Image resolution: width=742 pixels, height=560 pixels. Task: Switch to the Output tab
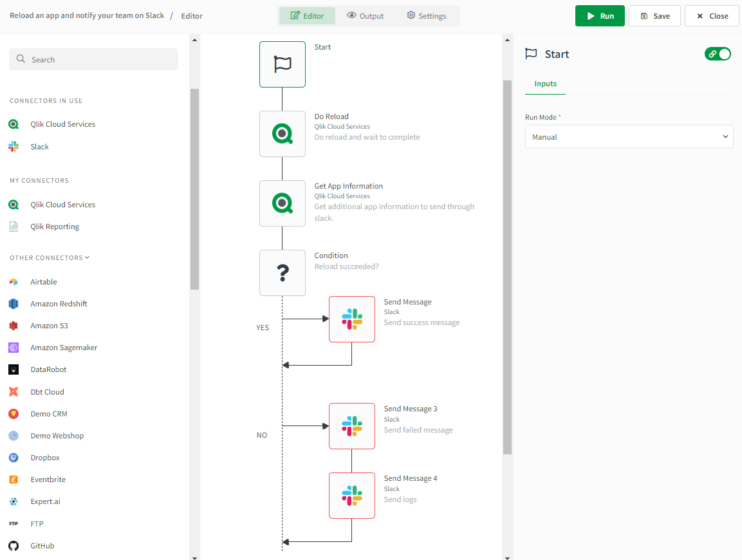click(x=365, y=15)
